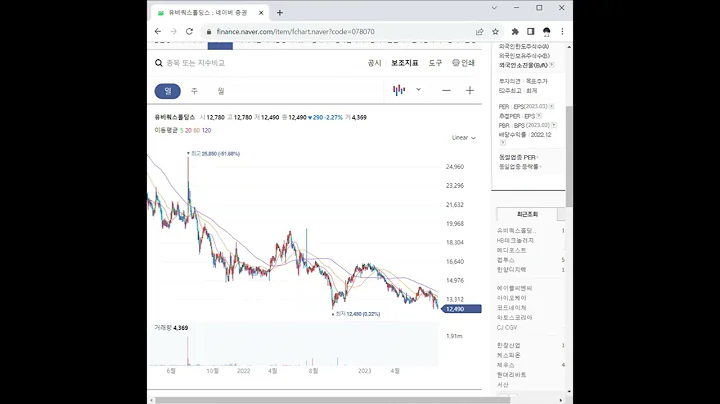Click the 거래량 4,369 volume label
The image size is (720, 404).
coord(171,328)
